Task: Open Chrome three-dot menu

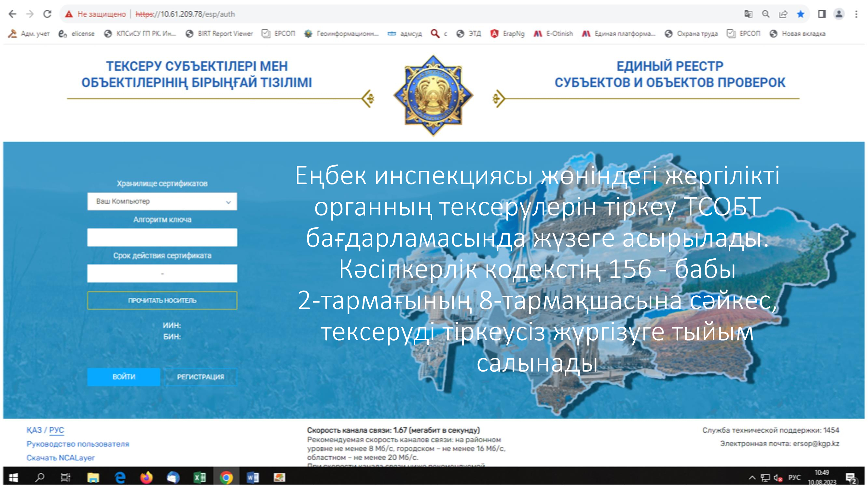Action: (x=856, y=14)
